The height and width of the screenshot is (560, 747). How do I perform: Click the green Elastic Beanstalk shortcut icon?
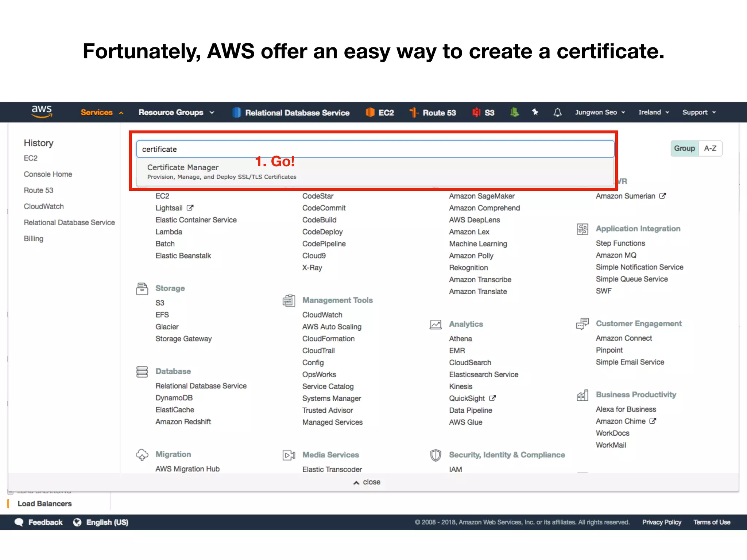(x=514, y=112)
